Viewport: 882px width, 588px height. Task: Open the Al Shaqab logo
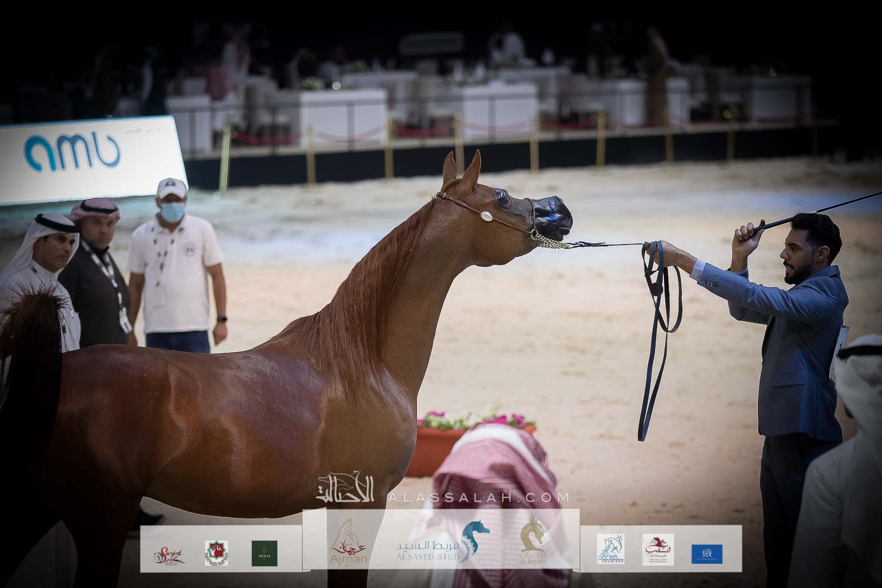(x=657, y=550)
